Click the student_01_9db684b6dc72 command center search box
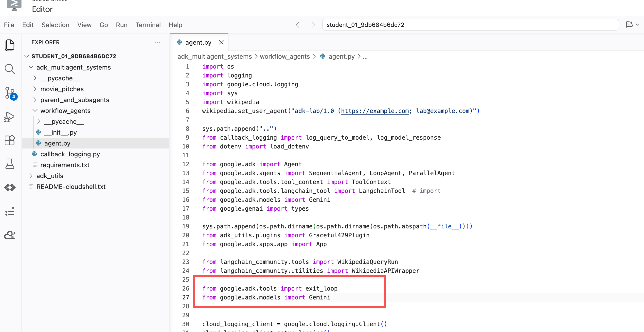The width and height of the screenshot is (644, 332). point(470,25)
